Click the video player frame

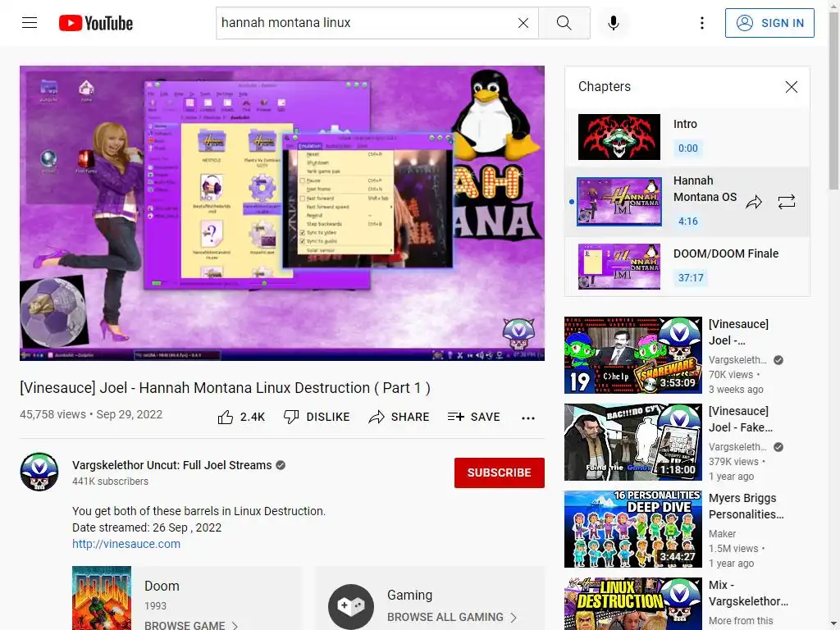pyautogui.click(x=282, y=213)
